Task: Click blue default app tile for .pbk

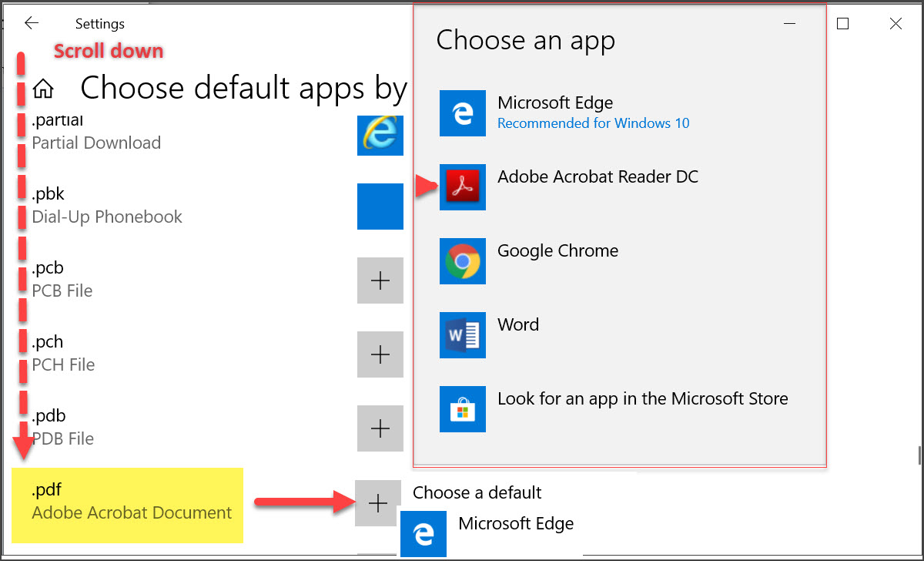Action: [380, 207]
